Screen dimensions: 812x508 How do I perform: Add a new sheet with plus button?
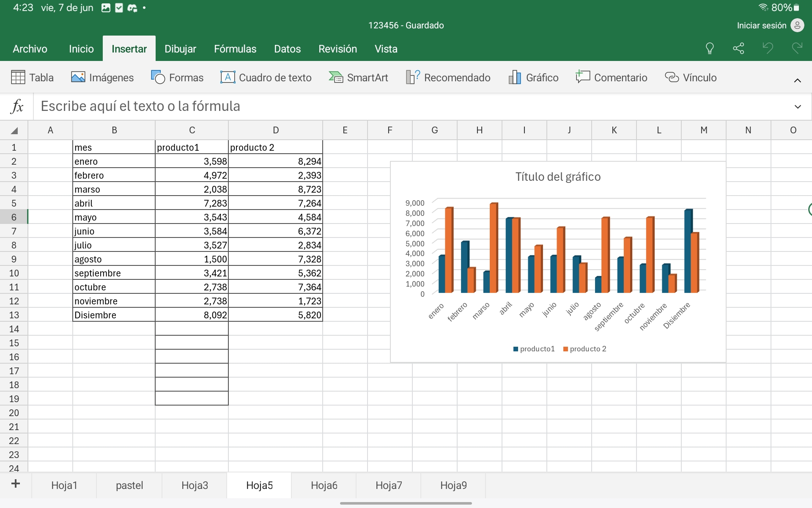(x=16, y=484)
